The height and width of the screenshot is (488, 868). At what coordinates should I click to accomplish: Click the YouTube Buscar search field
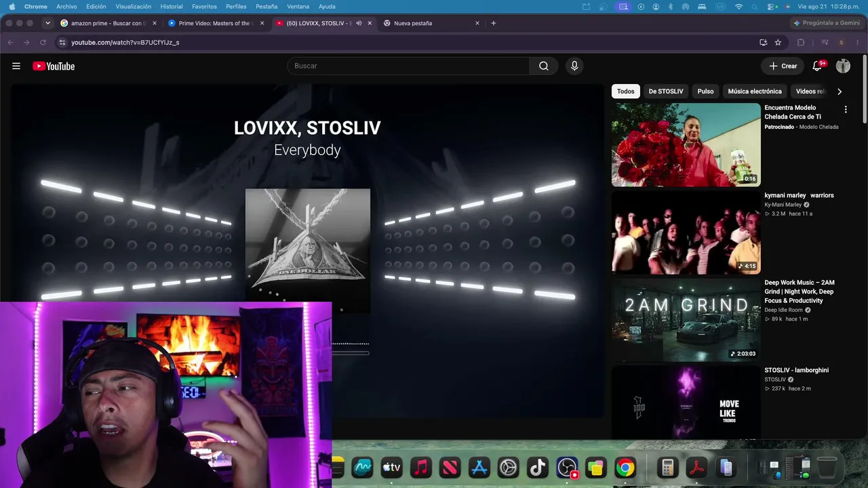click(408, 66)
